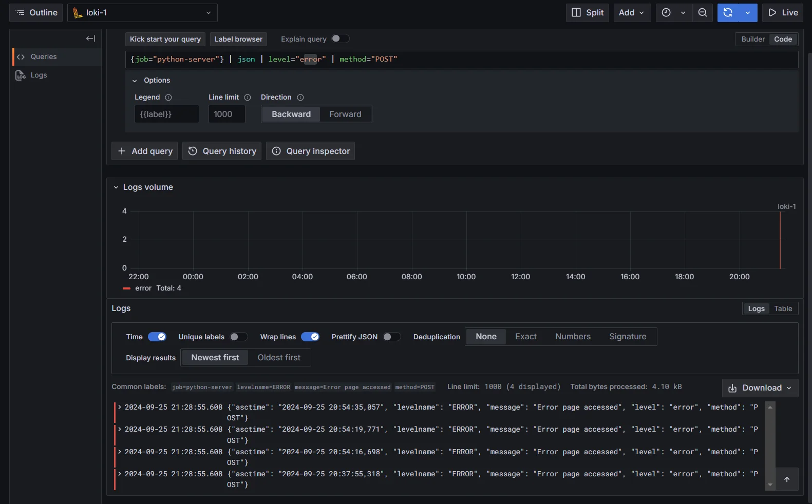Screen dimensions: 812x504
Task: Click Add query button
Action: point(145,151)
